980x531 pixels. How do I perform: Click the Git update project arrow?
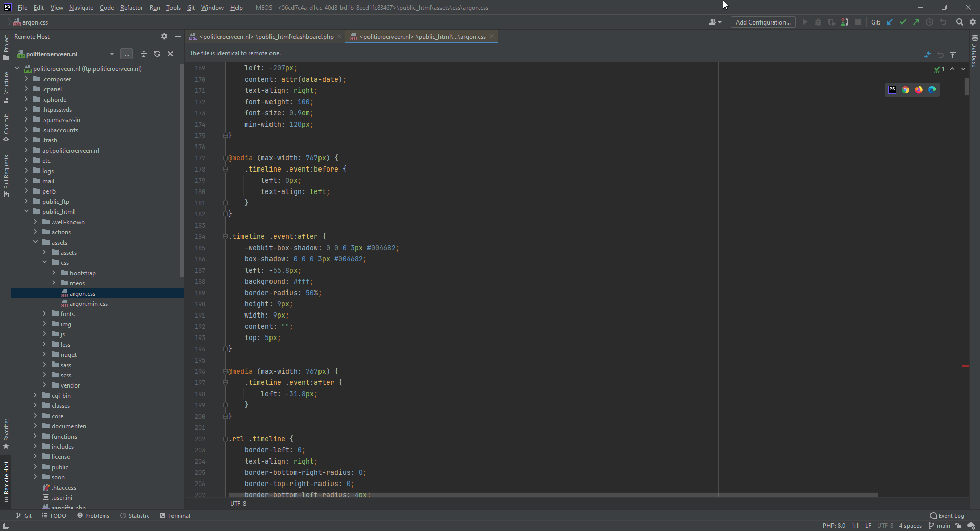point(890,22)
